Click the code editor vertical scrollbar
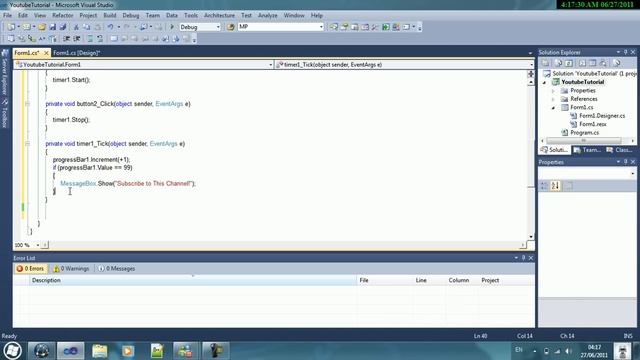This screenshot has width=640, height=360. pyautogui.click(x=531, y=159)
